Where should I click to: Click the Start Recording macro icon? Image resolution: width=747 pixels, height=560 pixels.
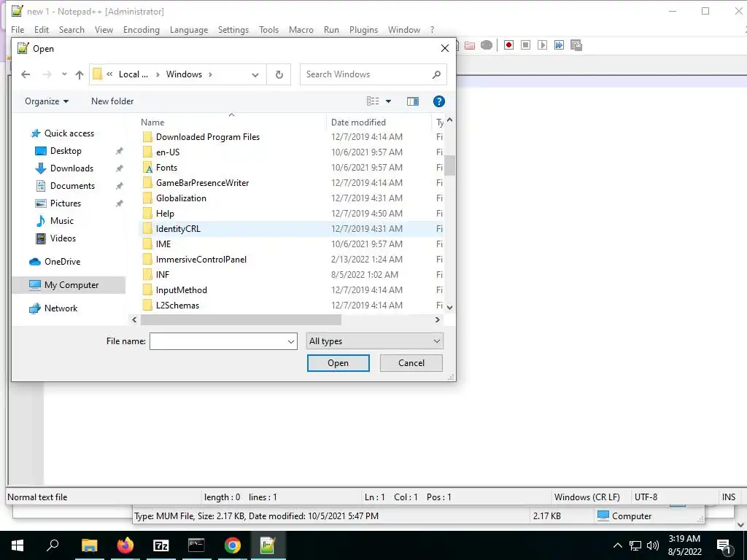pos(508,45)
